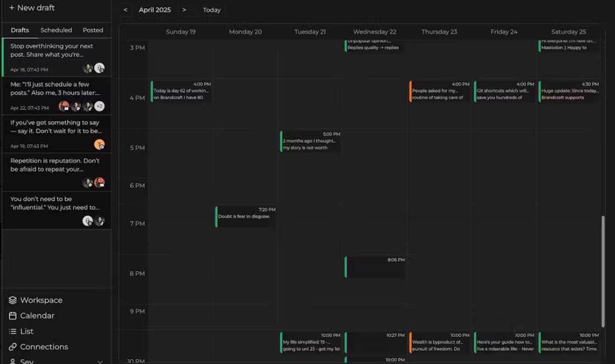Viewport: 615px width, 364px height.
Task: Open Wednesday 10:27 PM post
Action: pyautogui.click(x=375, y=342)
